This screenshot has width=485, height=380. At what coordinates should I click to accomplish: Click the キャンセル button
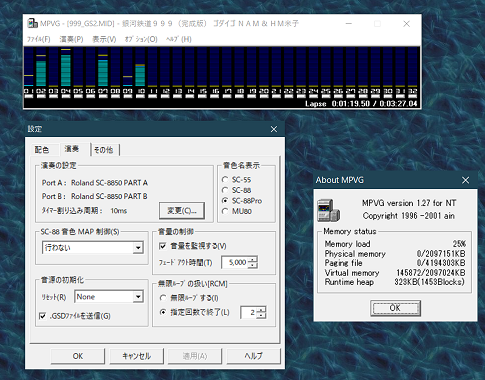[x=136, y=356]
